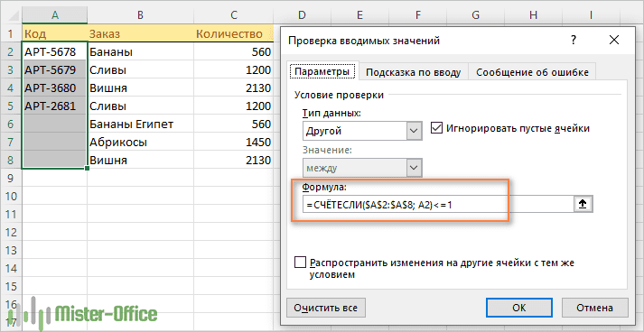
Task: Select row 10 header
Action: (x=11, y=196)
